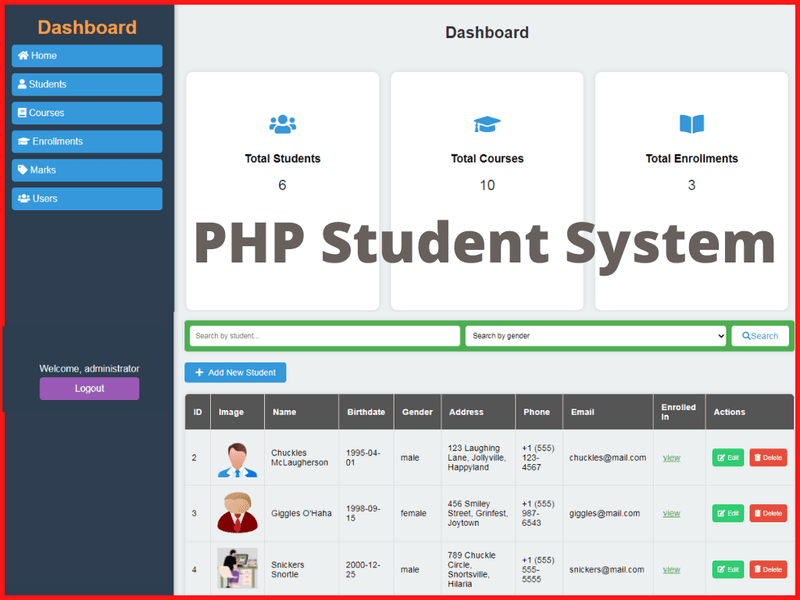The image size is (800, 600).
Task: Click Snickers Snortle's profile thumbnail
Action: [x=237, y=569]
